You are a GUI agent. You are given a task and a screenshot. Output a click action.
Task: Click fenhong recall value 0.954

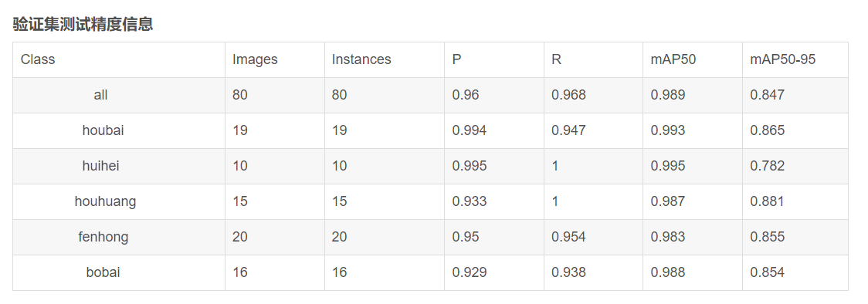(568, 237)
